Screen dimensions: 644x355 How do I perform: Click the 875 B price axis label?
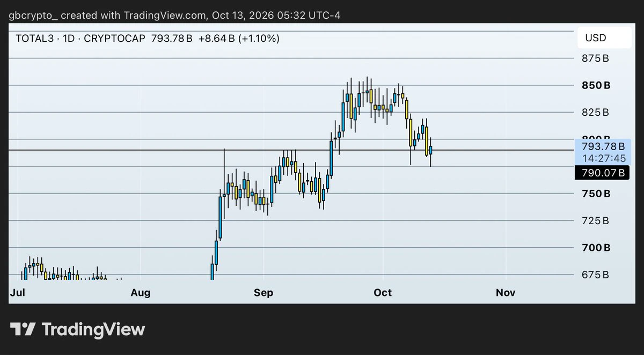(x=596, y=58)
